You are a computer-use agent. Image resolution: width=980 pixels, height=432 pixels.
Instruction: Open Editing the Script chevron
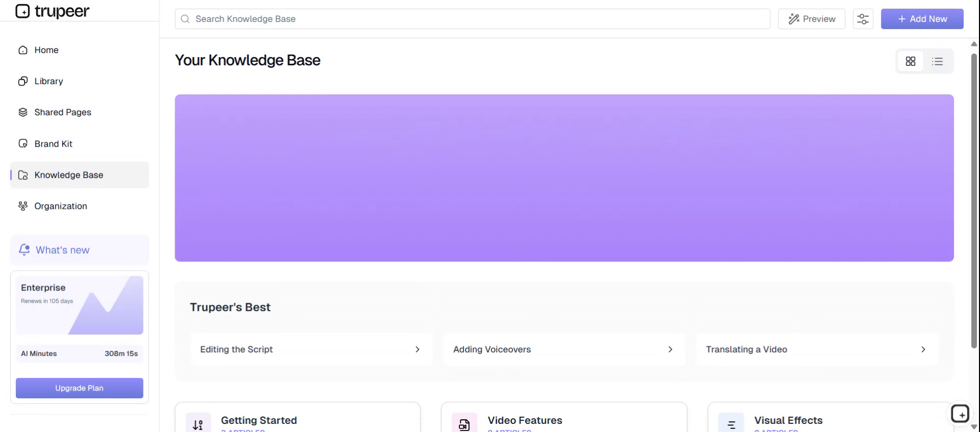418,349
